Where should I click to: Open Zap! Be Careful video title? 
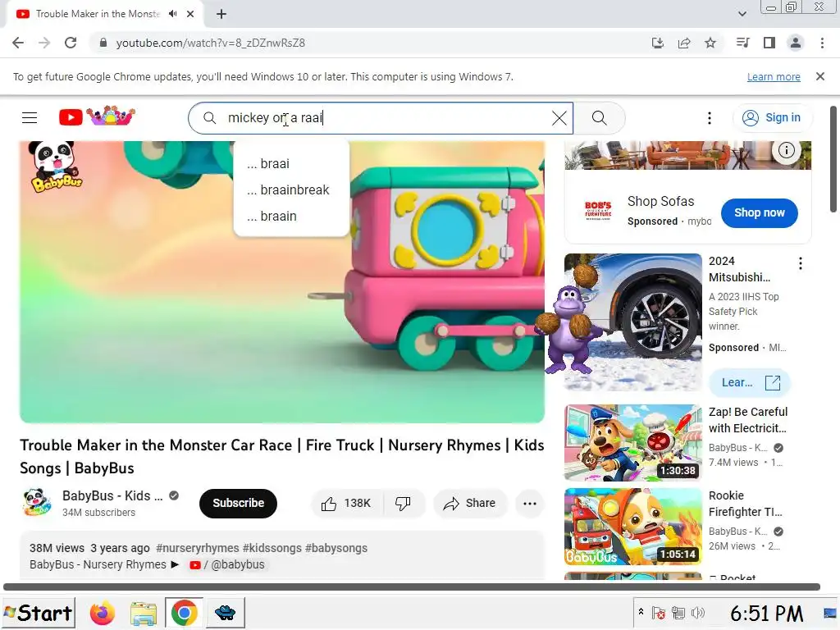coord(748,420)
